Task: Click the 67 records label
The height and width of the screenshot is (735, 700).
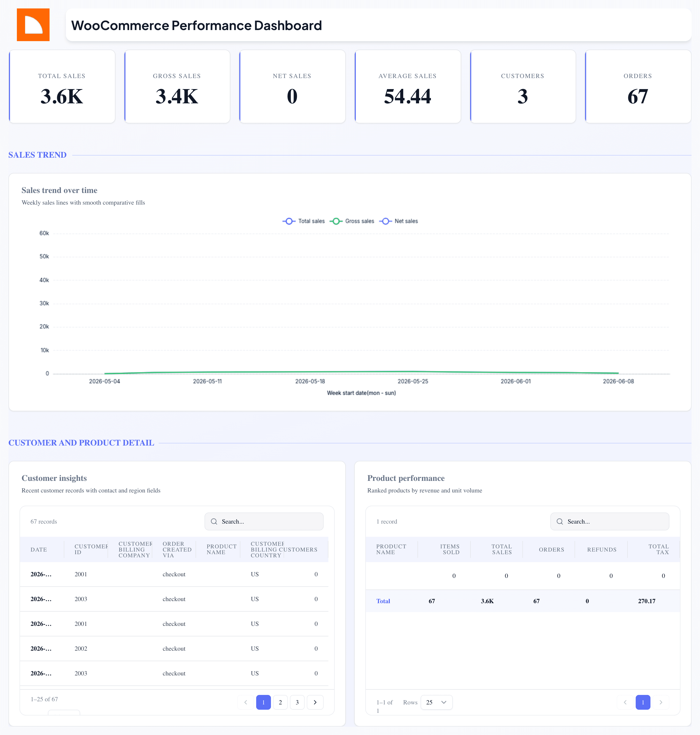Action: (44, 521)
